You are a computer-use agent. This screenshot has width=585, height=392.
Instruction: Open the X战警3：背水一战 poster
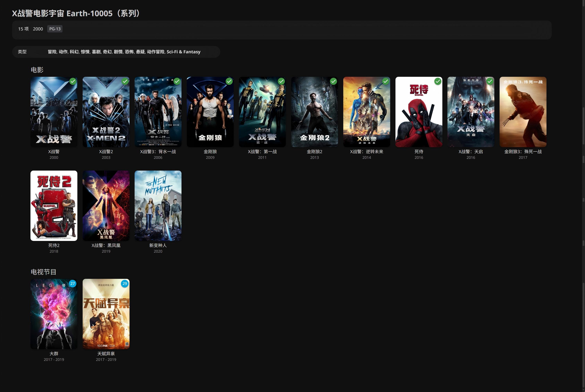(x=158, y=112)
